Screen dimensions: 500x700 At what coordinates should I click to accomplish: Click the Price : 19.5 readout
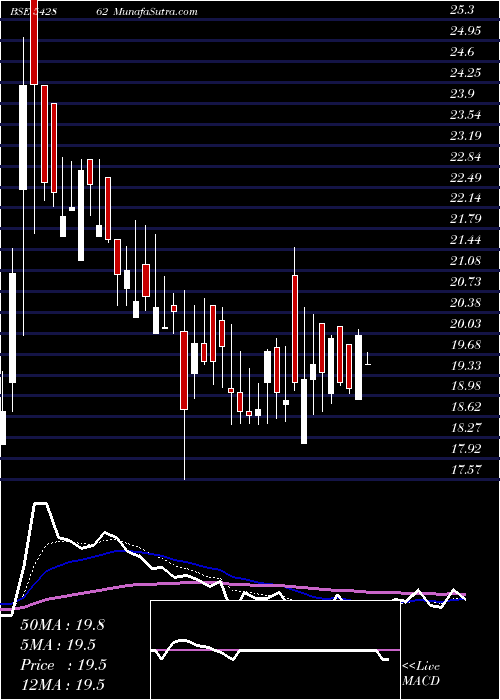click(63, 665)
